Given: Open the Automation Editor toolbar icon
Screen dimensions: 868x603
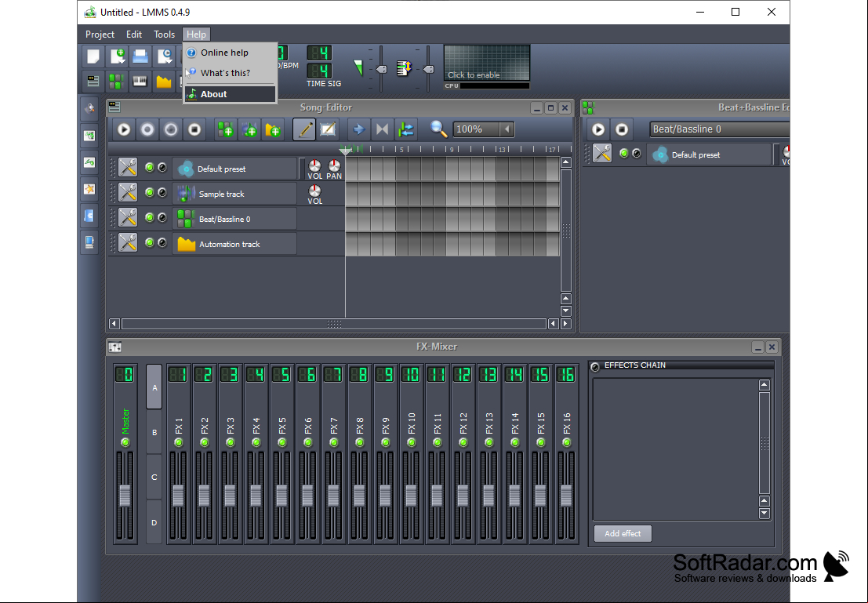Looking at the screenshot, I should pyautogui.click(x=164, y=81).
